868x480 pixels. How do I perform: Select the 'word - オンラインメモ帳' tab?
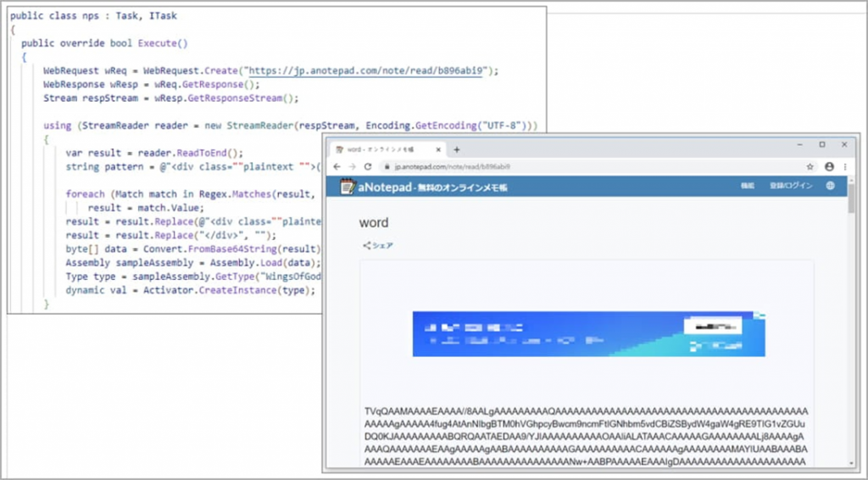click(x=381, y=148)
